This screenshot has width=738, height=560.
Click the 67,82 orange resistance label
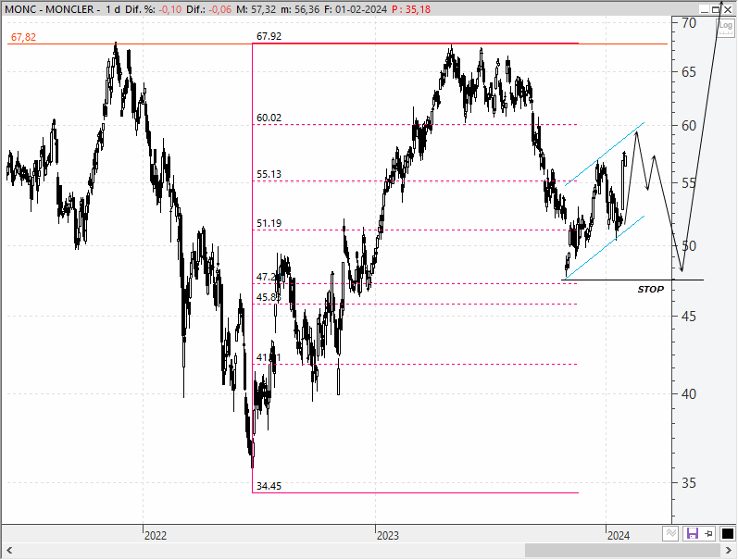pyautogui.click(x=23, y=37)
